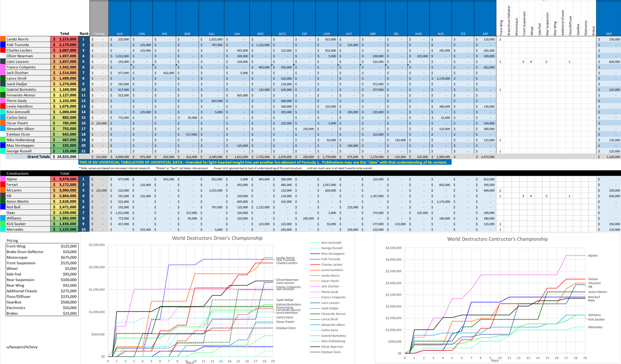Image resolution: width=621 pixels, height=364 pixels.
Task: Click the Grand Totals $24,923,000 cell
Action: point(64,157)
